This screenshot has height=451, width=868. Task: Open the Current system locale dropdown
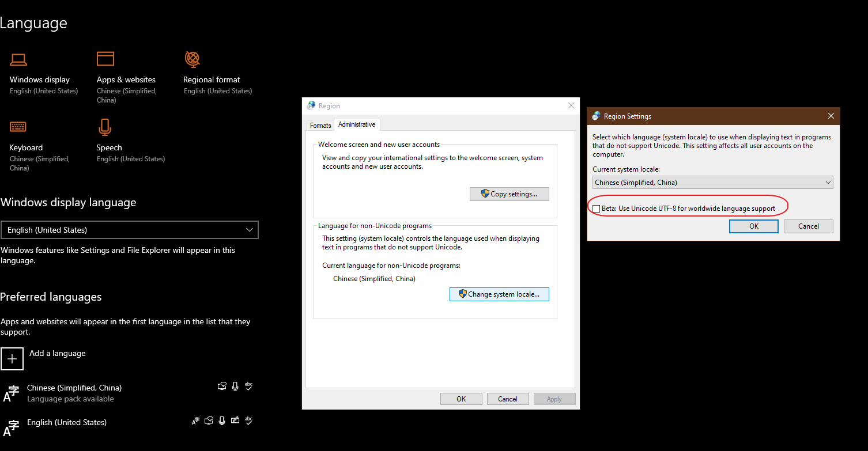pos(713,183)
